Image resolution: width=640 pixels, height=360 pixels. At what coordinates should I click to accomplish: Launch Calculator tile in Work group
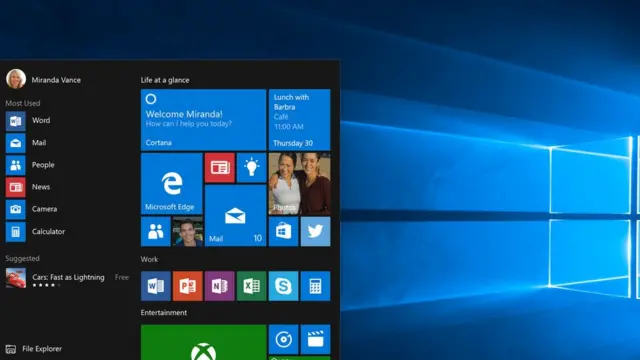[316, 286]
